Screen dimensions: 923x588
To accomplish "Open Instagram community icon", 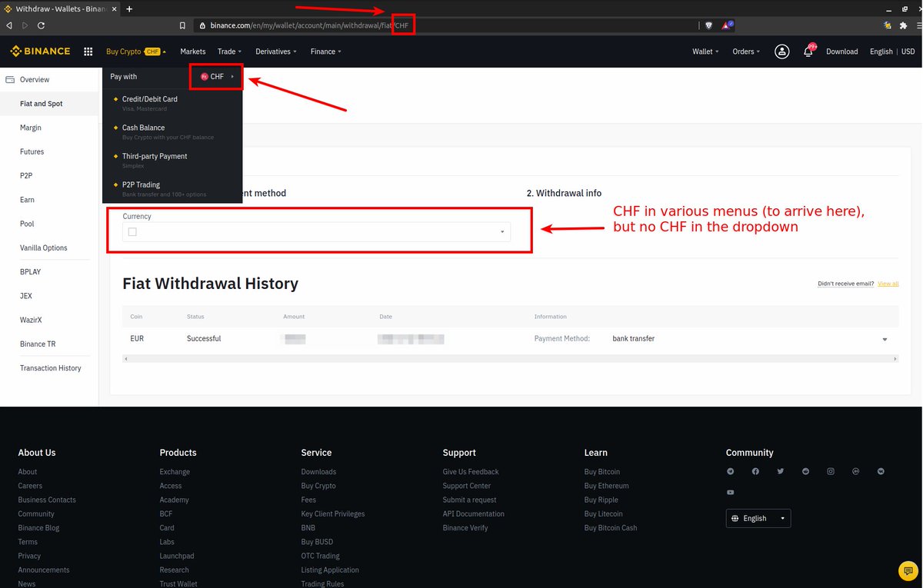I will 831,471.
